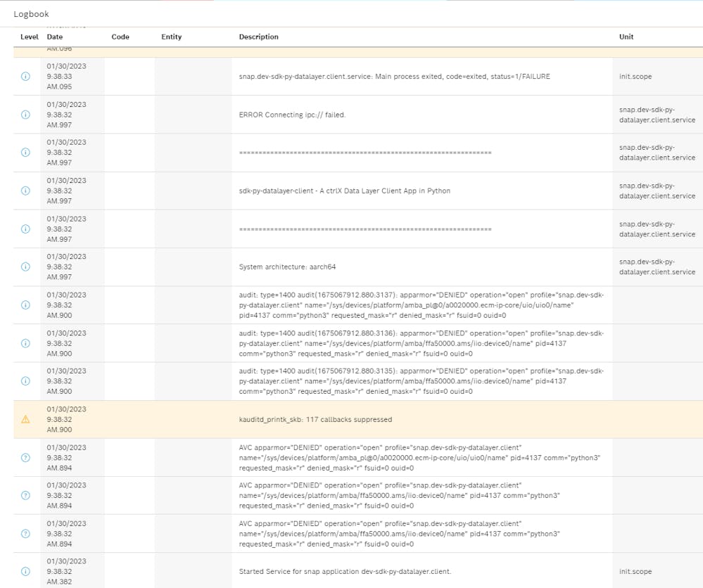Click the Code column header
Image resolution: width=703 pixels, height=588 pixels.
120,37
